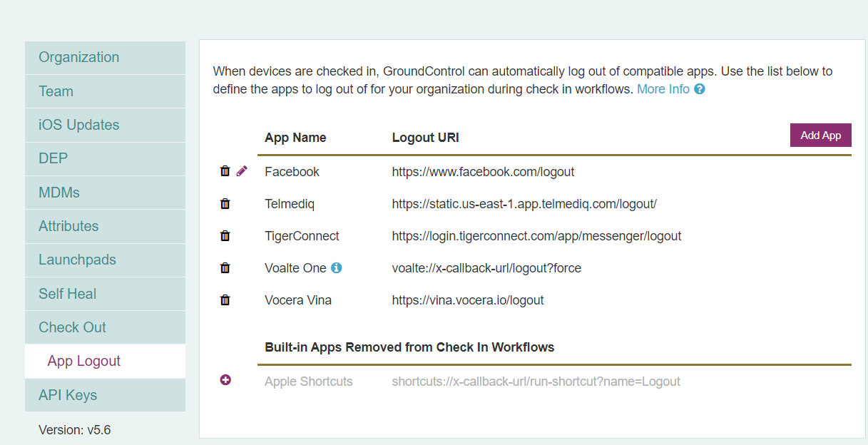The width and height of the screenshot is (868, 445).
Task: Open the Organization settings section
Action: (105, 58)
